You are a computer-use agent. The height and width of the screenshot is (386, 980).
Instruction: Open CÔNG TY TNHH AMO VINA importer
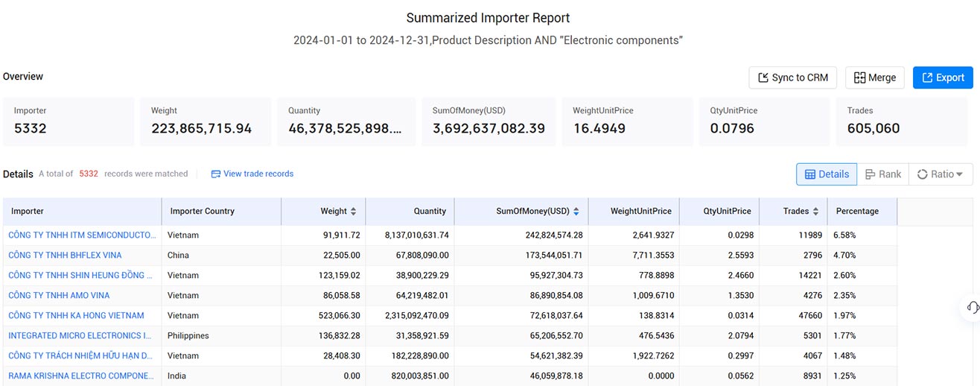[x=59, y=295]
